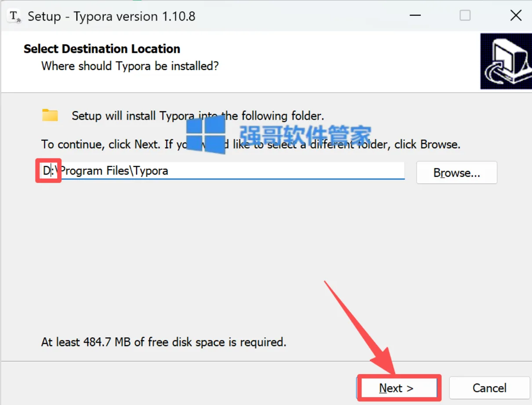Cancel the Typora setup
Screen dimensions: 532x405
489,388
